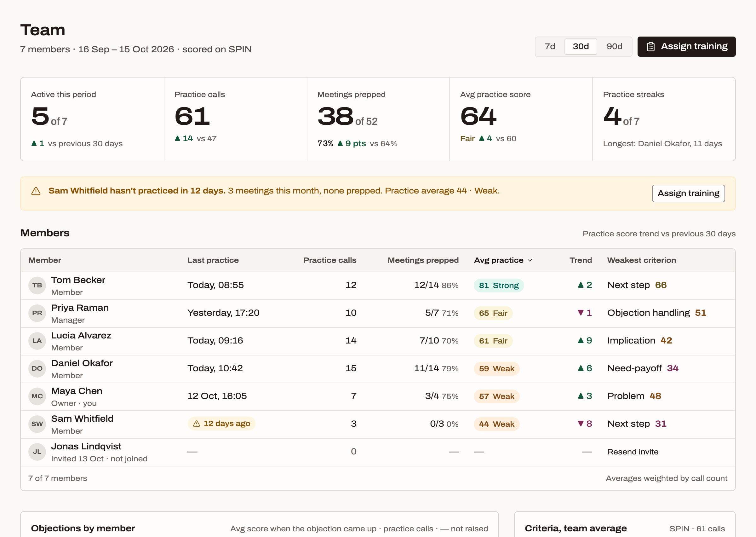This screenshot has height=537, width=756.
Task: Click Priya Raman's downward trend arrow
Action: pyautogui.click(x=581, y=313)
